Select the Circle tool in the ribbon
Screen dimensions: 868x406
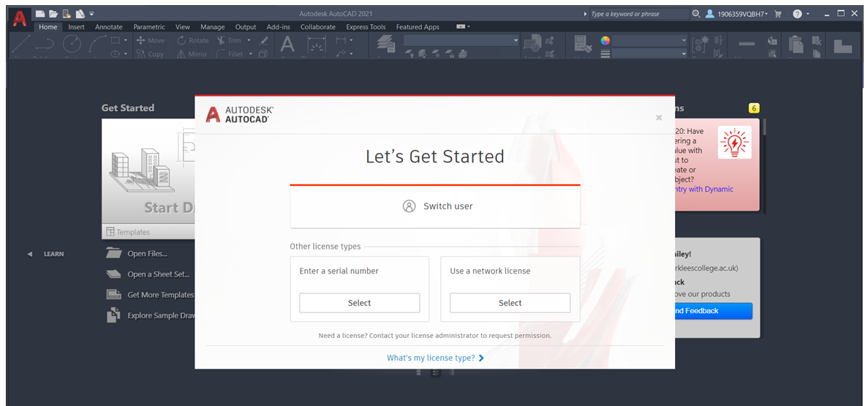point(72,45)
